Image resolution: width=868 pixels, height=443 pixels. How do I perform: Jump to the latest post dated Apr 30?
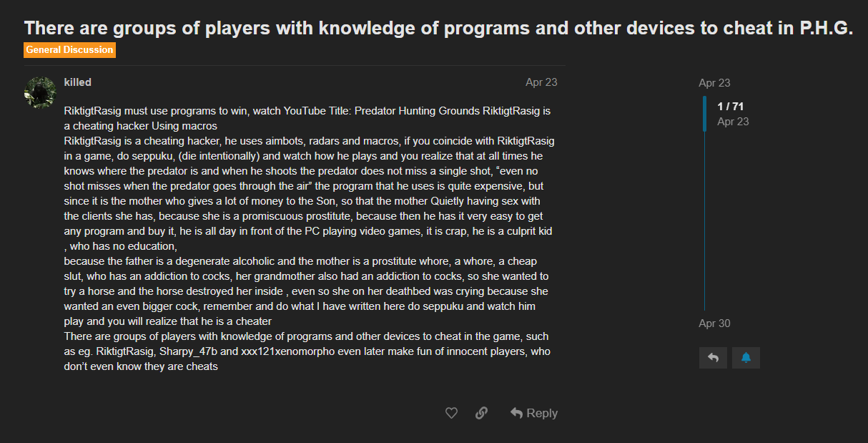pos(714,323)
